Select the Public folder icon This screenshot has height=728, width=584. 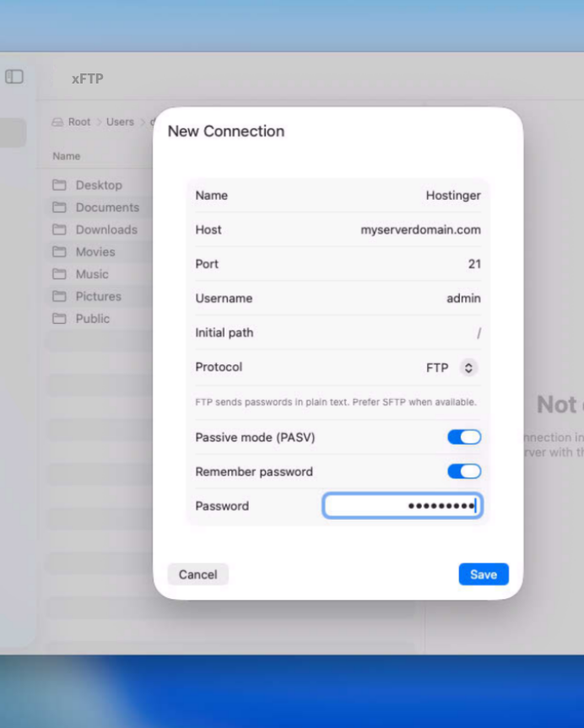[x=59, y=319]
